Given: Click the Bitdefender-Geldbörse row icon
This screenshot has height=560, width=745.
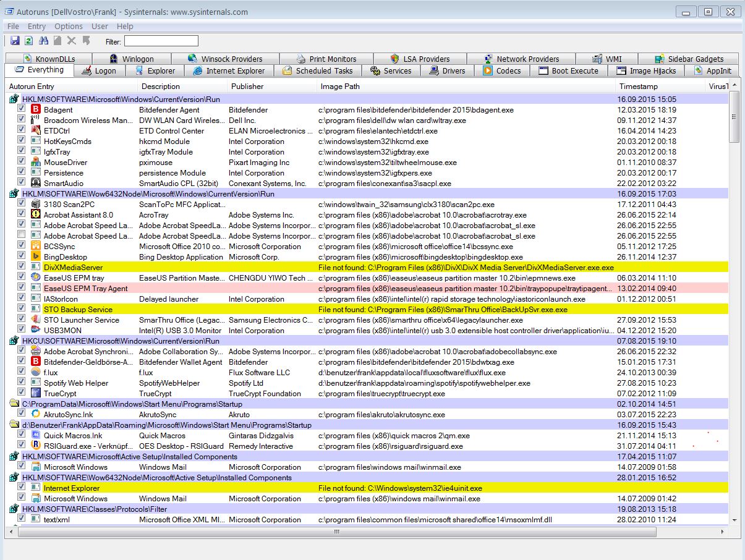Looking at the screenshot, I should [36, 362].
